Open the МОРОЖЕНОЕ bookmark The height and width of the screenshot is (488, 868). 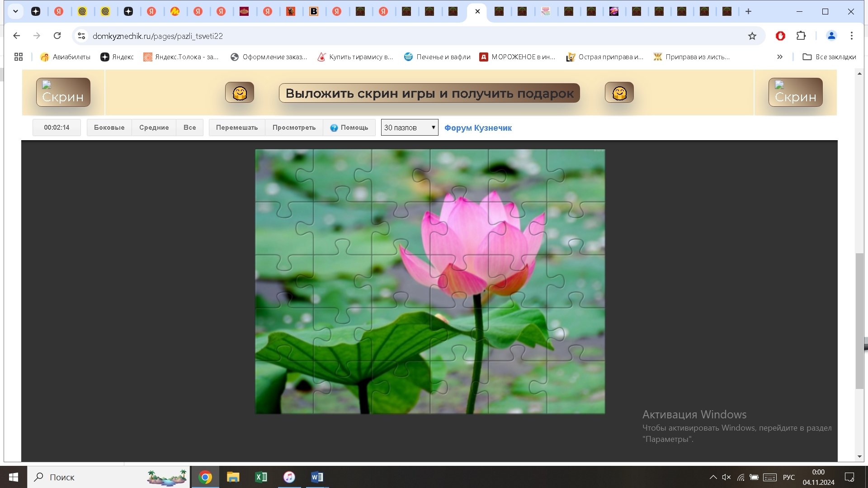pyautogui.click(x=518, y=57)
